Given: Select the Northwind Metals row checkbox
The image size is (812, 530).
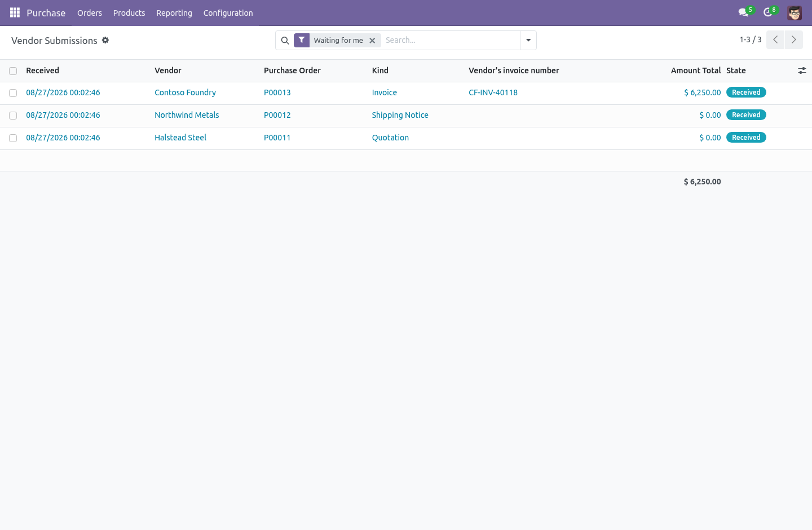Looking at the screenshot, I should pyautogui.click(x=13, y=116).
